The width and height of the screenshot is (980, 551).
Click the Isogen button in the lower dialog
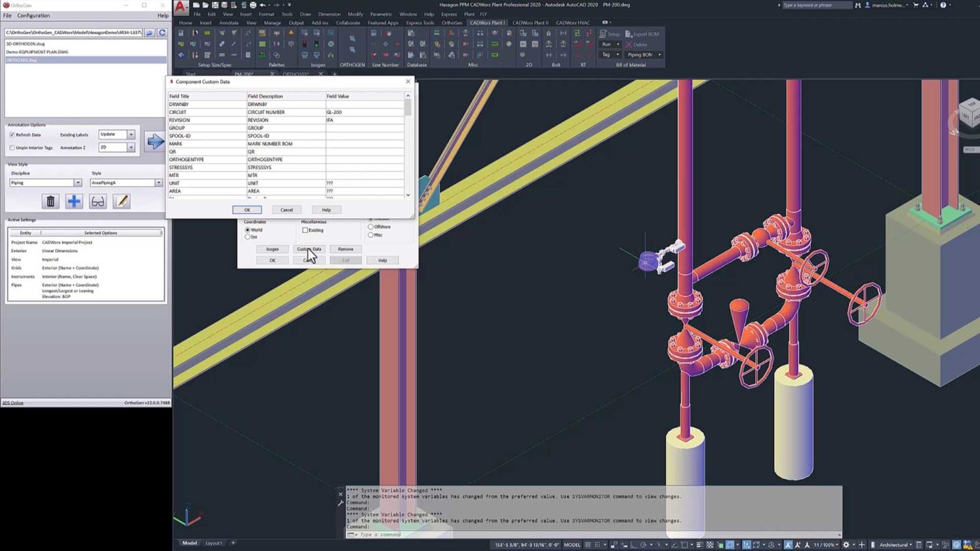pos(272,249)
